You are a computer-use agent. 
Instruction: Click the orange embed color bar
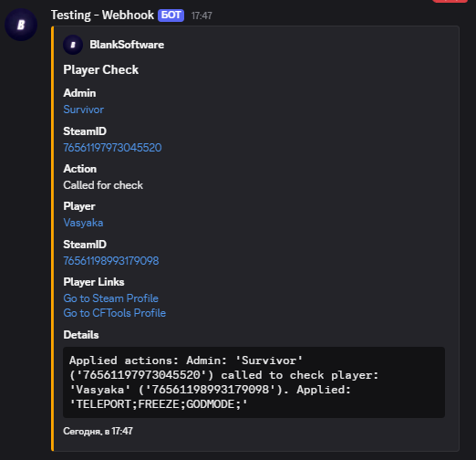53,238
